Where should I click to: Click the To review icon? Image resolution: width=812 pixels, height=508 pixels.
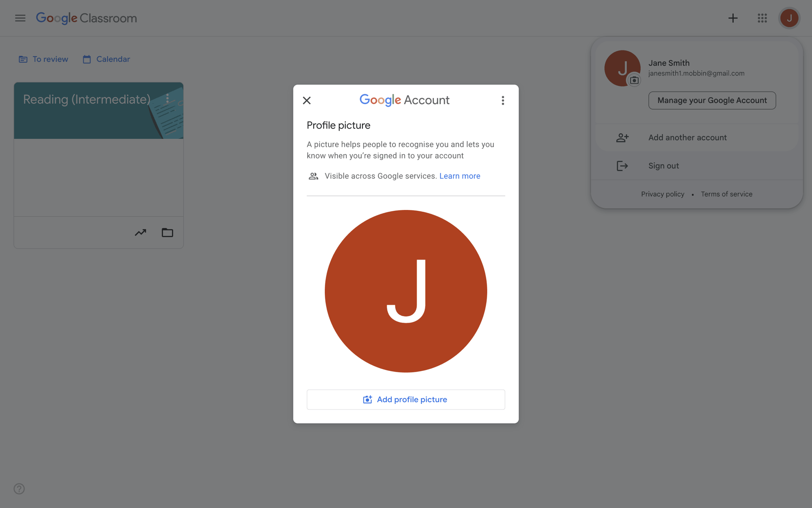point(23,59)
